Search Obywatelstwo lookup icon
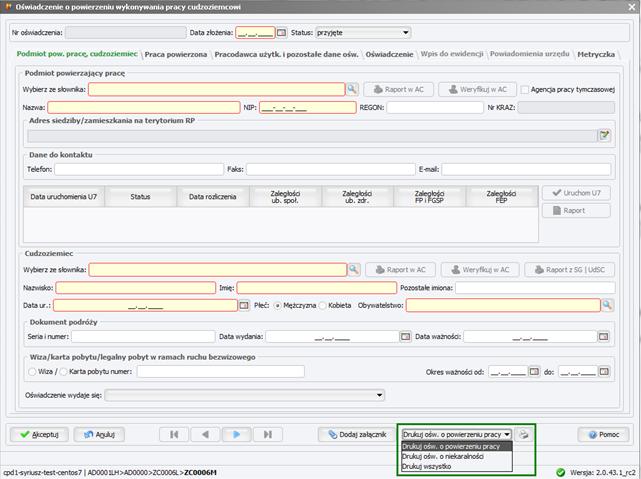 (x=607, y=305)
